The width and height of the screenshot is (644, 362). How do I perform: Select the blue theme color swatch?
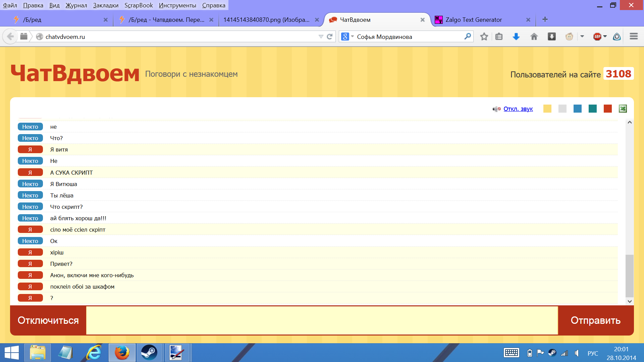pyautogui.click(x=578, y=109)
